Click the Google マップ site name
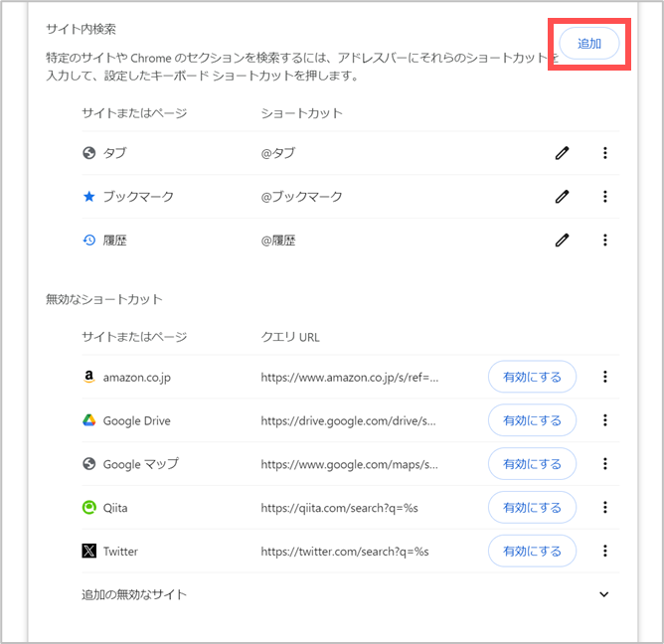The image size is (664, 644). click(141, 464)
